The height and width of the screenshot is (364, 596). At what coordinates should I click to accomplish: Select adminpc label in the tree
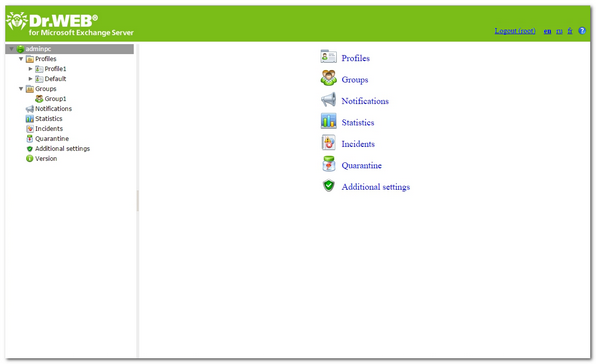38,49
